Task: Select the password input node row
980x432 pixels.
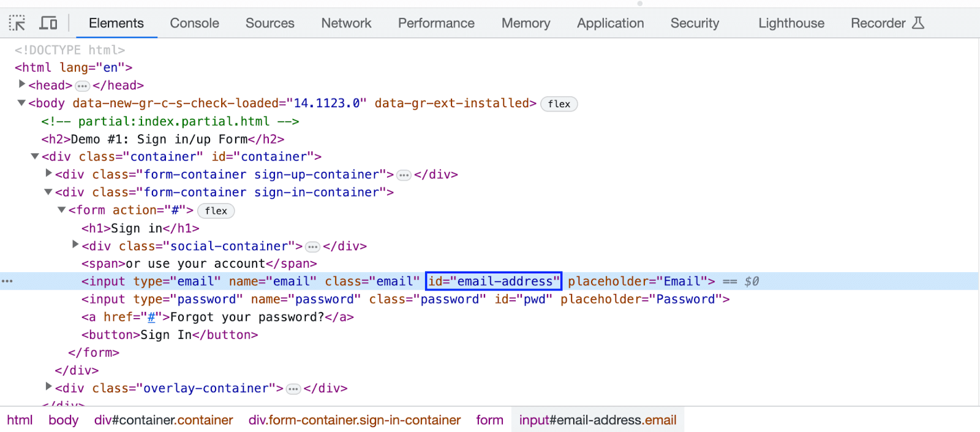Action: [405, 300]
